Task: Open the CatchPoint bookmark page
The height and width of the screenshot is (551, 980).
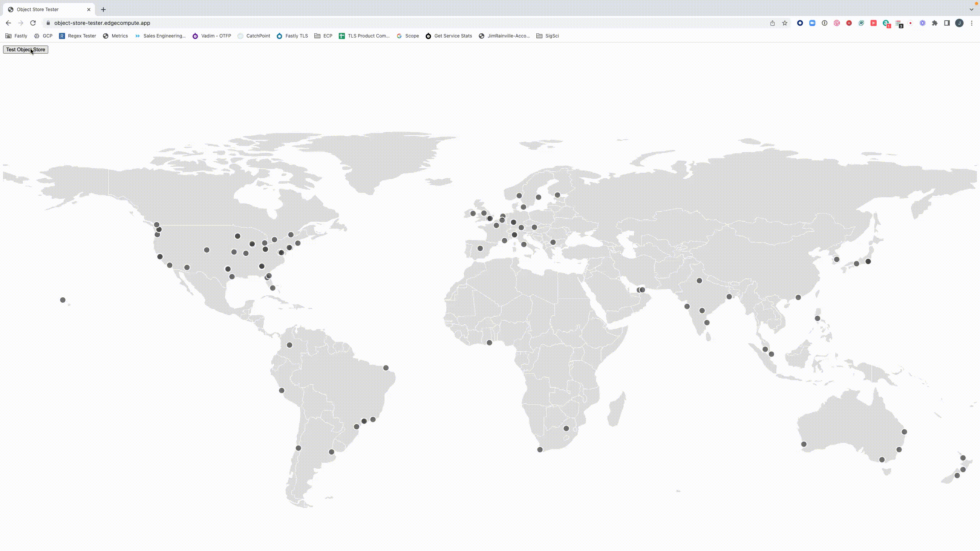Action: coord(258,36)
